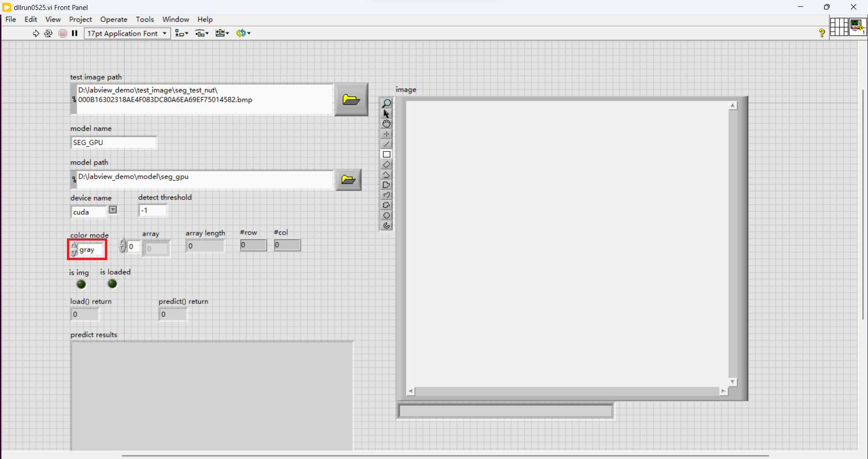Pause execution with the pause button
This screenshot has height=459, width=868.
75,33
